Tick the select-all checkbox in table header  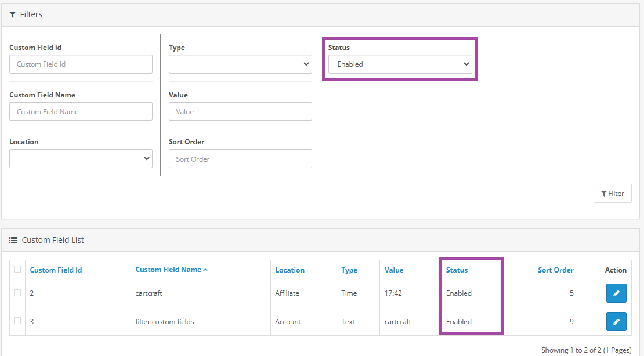click(17, 269)
